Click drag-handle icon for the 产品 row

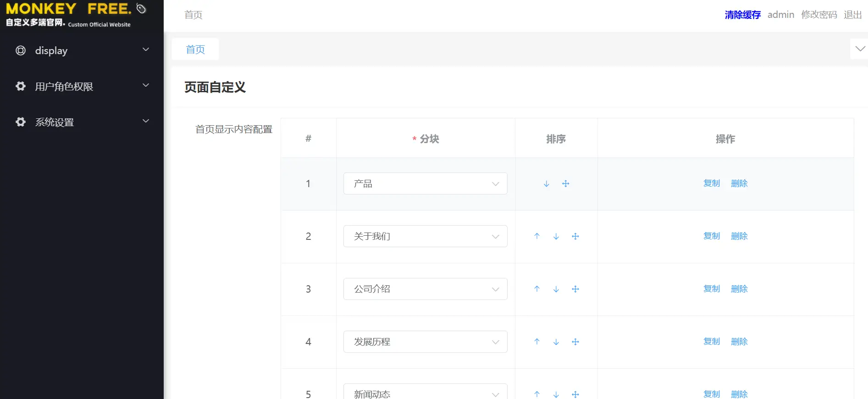[x=565, y=184]
